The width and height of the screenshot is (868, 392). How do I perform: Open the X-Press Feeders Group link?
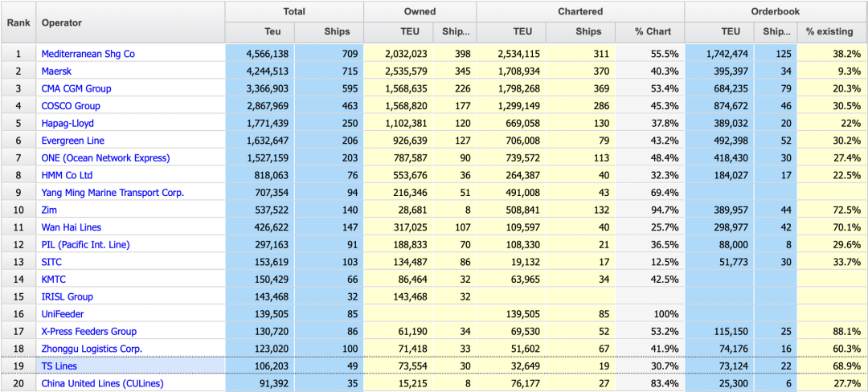pos(88,331)
